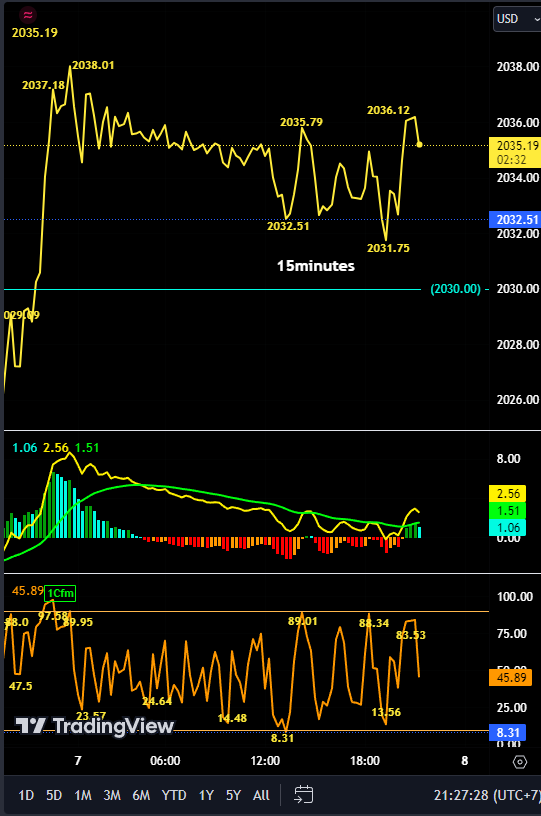Click the 8.31 oscillator low label
Screen dimensions: 541x816
click(x=282, y=738)
